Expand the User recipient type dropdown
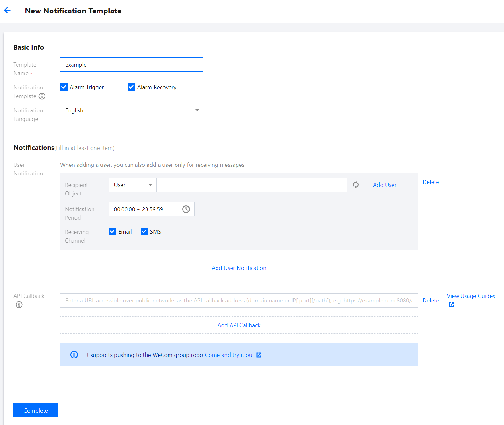 click(133, 185)
